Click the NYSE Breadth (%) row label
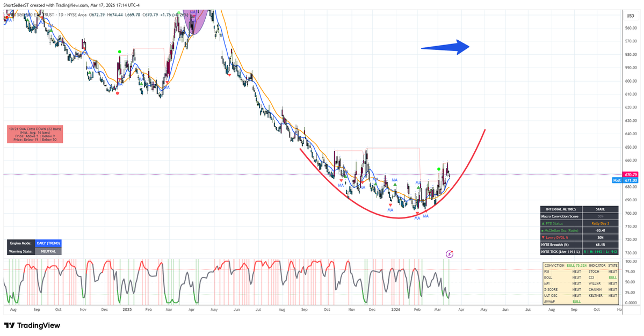 pyautogui.click(x=561, y=245)
